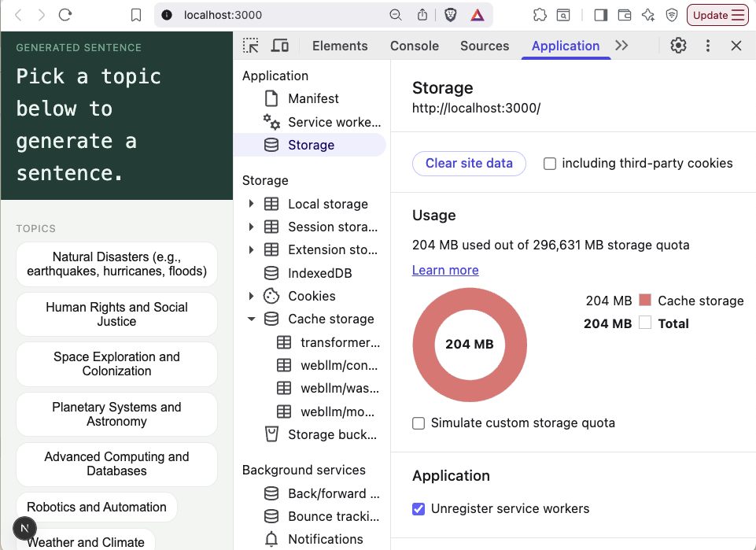The height and width of the screenshot is (550, 756).
Task: Choose the Human Rights and Social Justice topic
Action: (x=116, y=314)
